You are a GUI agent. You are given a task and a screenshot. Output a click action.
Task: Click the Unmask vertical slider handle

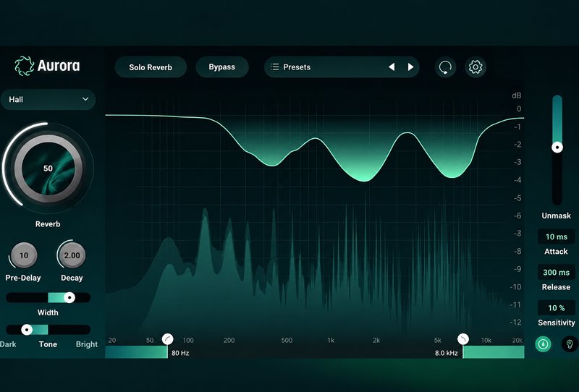tap(557, 148)
